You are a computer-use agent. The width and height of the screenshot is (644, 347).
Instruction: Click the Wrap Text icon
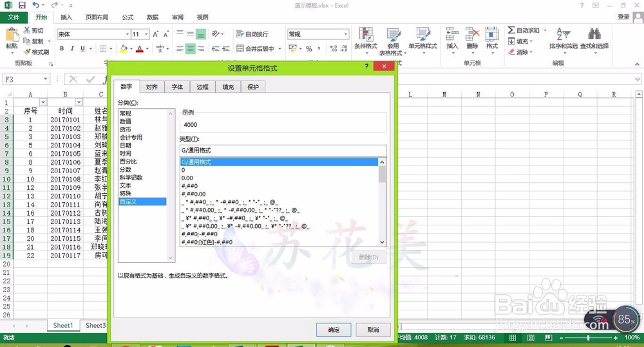pyautogui.click(x=240, y=34)
